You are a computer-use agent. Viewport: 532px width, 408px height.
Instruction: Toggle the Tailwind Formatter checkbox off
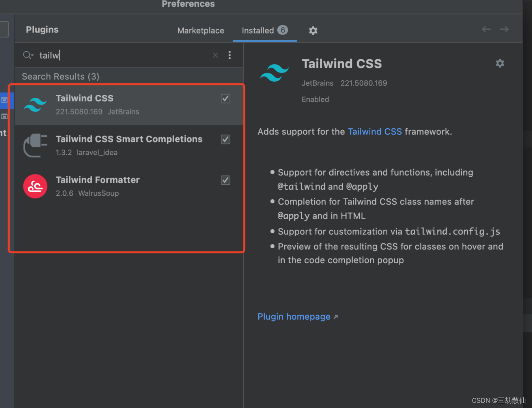click(x=225, y=180)
